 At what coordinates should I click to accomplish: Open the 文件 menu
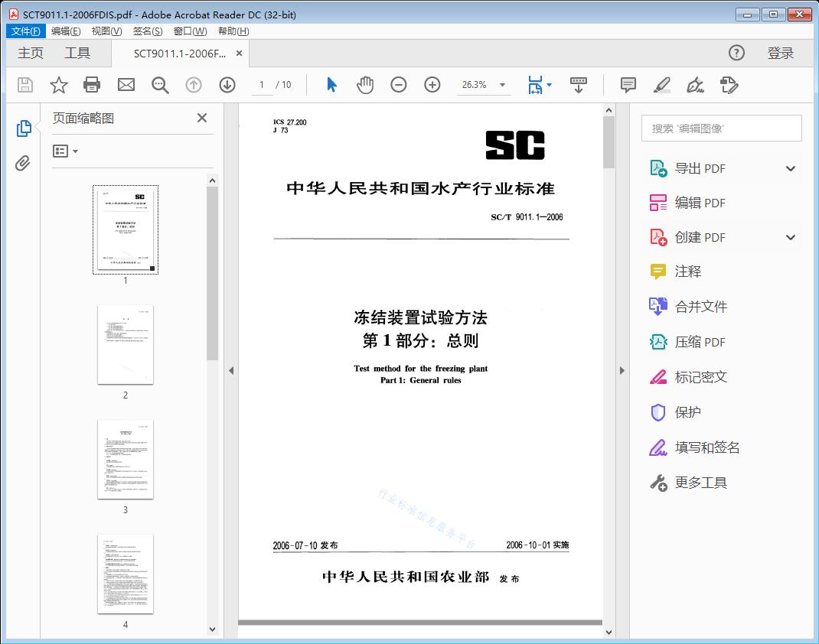25,31
